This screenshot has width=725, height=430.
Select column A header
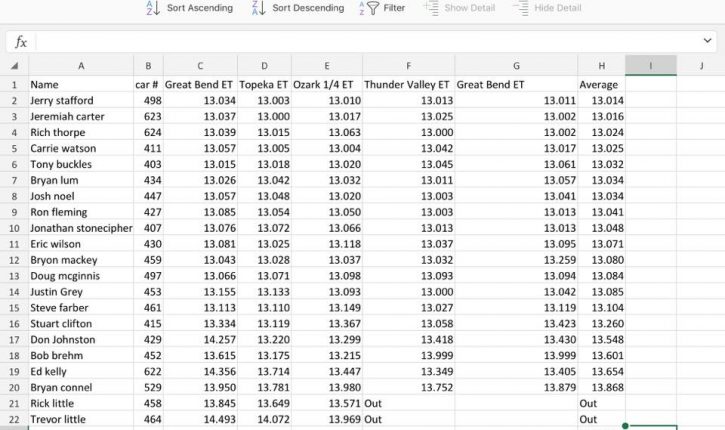81,66
